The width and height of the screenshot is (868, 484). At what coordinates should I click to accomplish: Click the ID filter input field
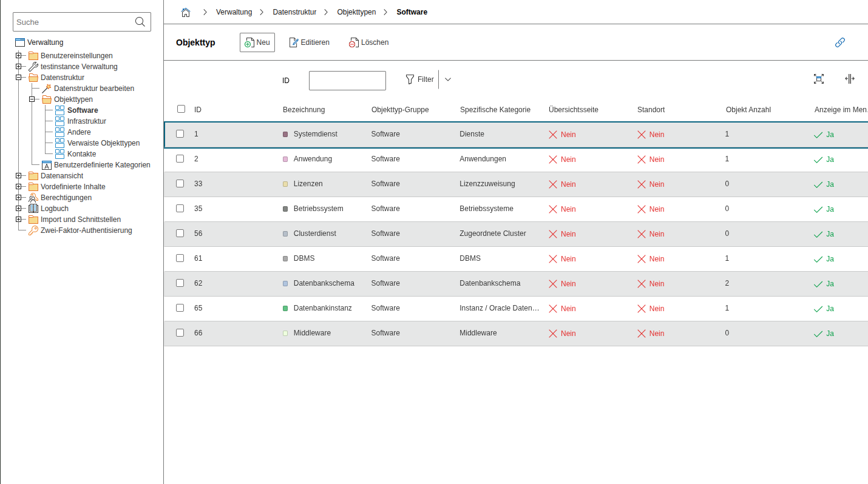point(347,81)
